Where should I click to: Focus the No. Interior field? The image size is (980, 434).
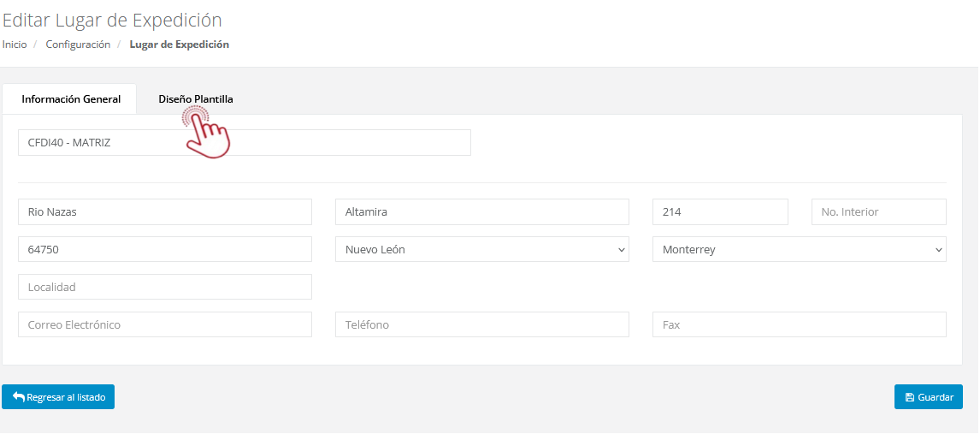point(878,212)
